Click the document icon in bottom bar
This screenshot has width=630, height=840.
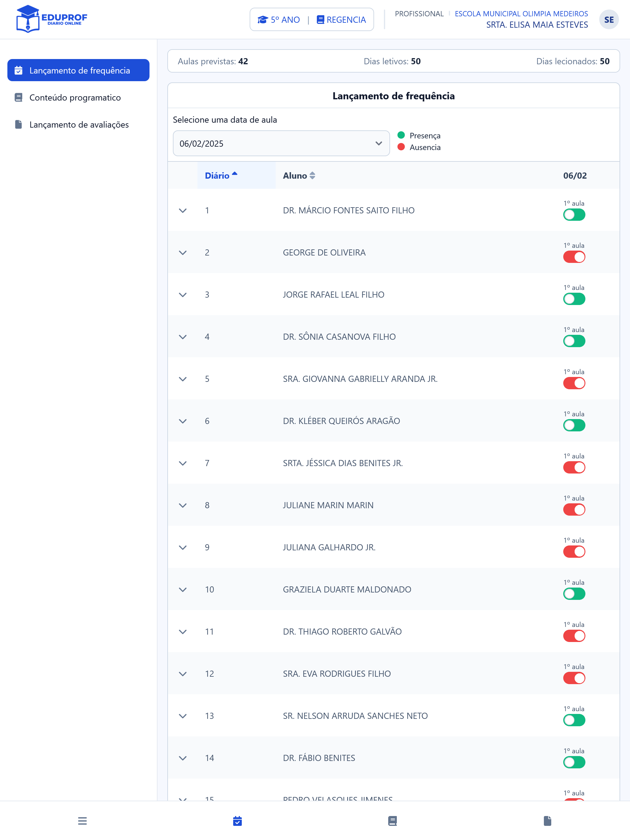click(548, 821)
